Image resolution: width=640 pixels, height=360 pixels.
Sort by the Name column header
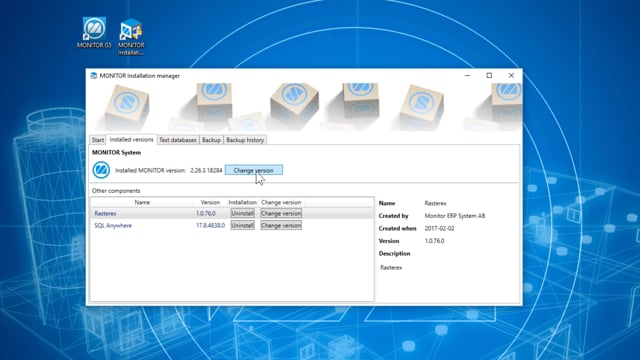pyautogui.click(x=142, y=202)
